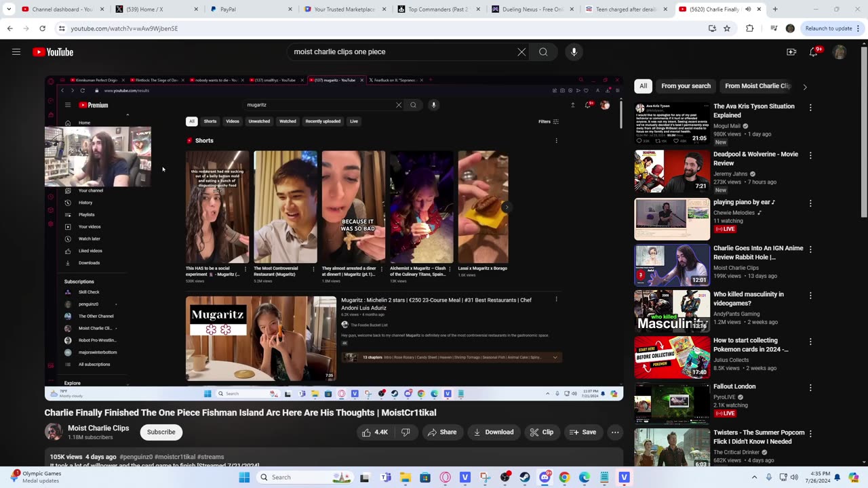The image size is (868, 488).
Task: Dislike the Fishman Island video
Action: pyautogui.click(x=406, y=432)
